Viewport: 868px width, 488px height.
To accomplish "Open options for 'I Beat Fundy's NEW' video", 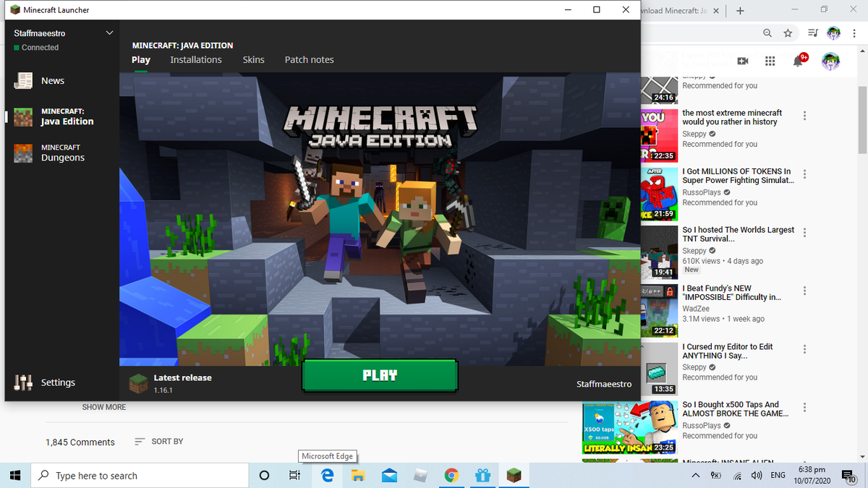I will 804,291.
